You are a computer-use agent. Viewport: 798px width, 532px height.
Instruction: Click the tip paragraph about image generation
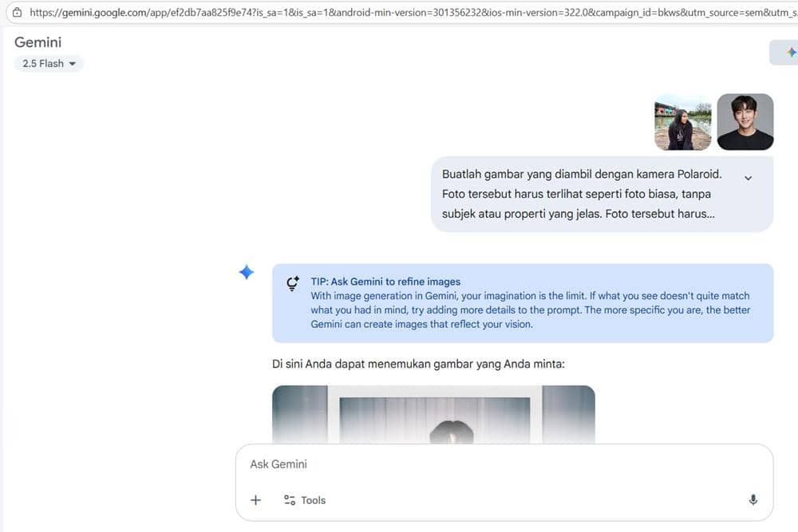point(530,310)
